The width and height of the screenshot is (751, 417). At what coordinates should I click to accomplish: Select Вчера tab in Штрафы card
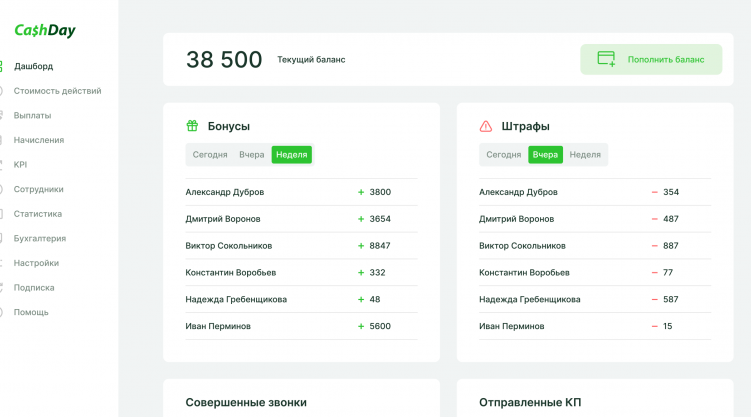point(545,155)
